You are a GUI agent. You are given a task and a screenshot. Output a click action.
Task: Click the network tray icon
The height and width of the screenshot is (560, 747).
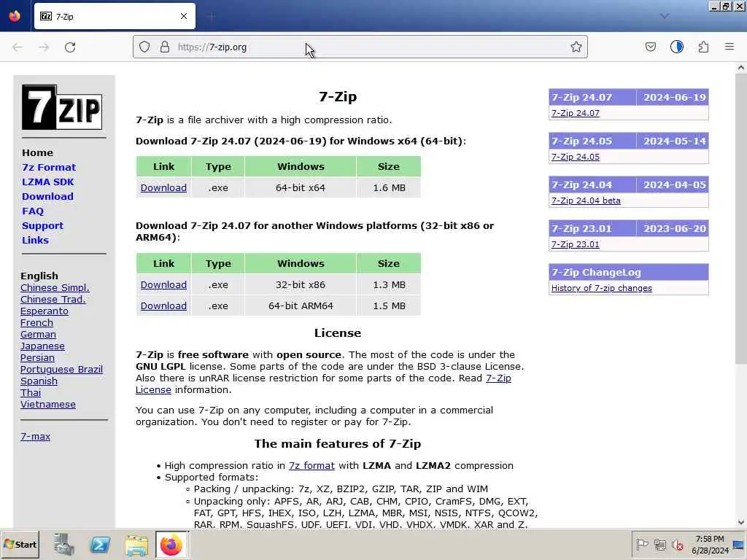coord(659,544)
